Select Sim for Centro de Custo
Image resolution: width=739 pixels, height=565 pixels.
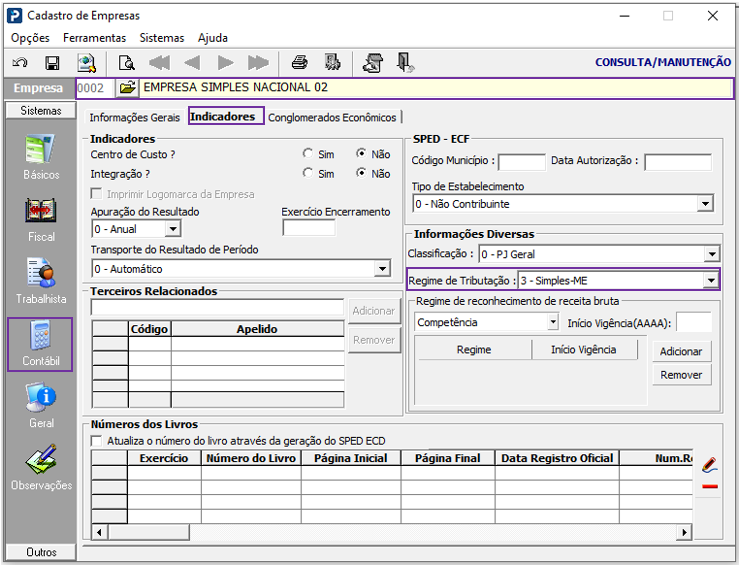click(x=308, y=154)
